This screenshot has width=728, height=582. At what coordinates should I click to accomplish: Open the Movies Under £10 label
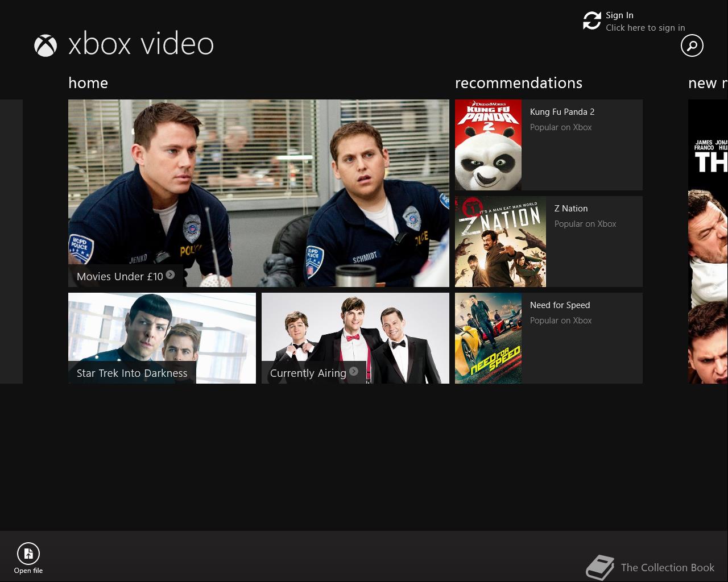tap(119, 276)
